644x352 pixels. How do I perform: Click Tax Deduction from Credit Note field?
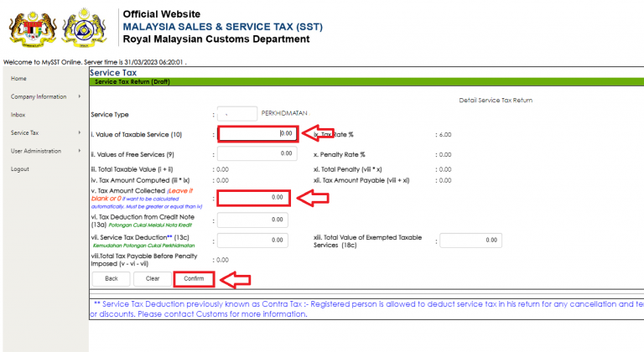click(x=252, y=220)
